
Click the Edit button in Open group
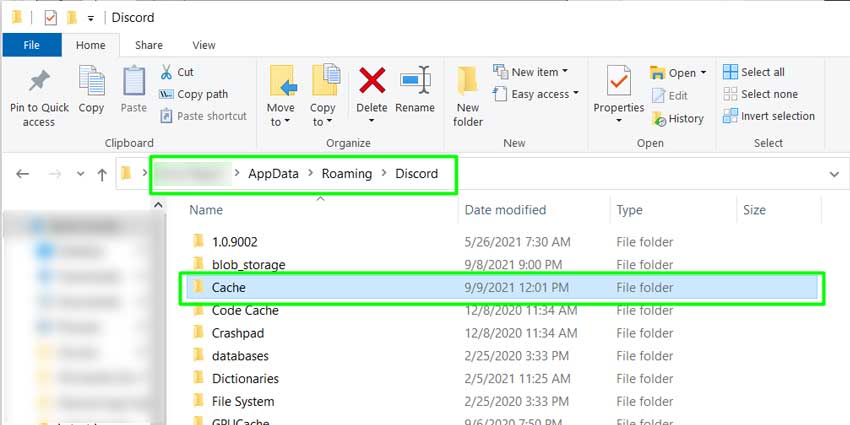670,95
